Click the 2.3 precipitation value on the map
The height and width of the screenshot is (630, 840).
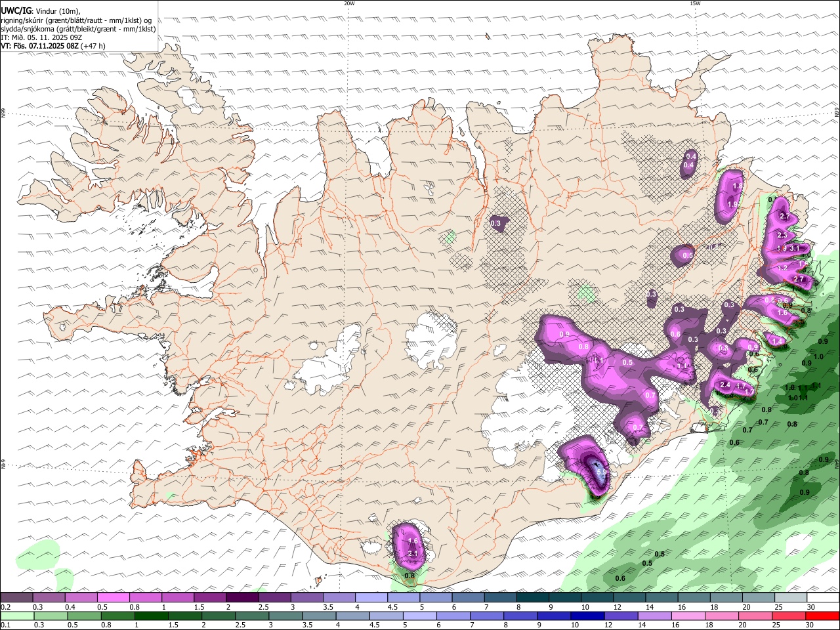pos(782,235)
